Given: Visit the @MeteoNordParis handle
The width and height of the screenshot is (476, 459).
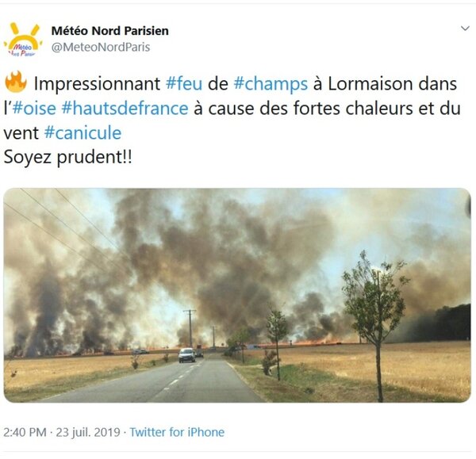Looking at the screenshot, I should click(x=101, y=47).
